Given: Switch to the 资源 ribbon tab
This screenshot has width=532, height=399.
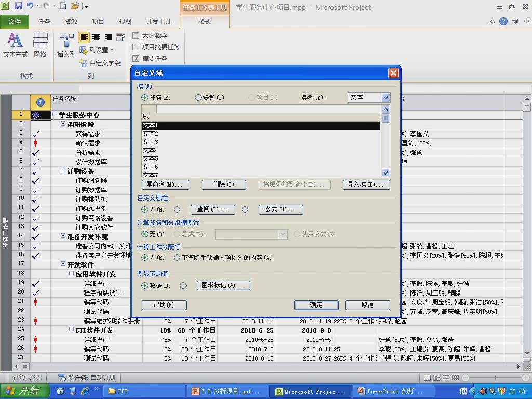Looking at the screenshot, I should [x=71, y=22].
